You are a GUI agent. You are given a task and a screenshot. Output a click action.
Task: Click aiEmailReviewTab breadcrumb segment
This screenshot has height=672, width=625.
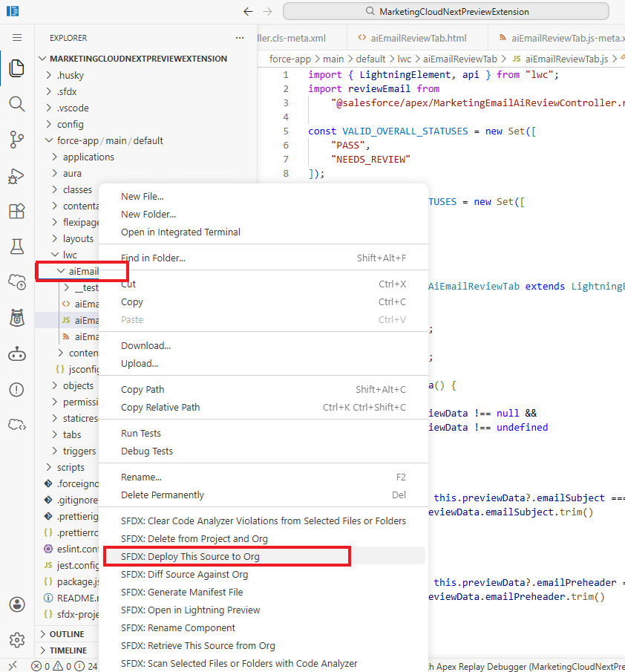coord(459,59)
